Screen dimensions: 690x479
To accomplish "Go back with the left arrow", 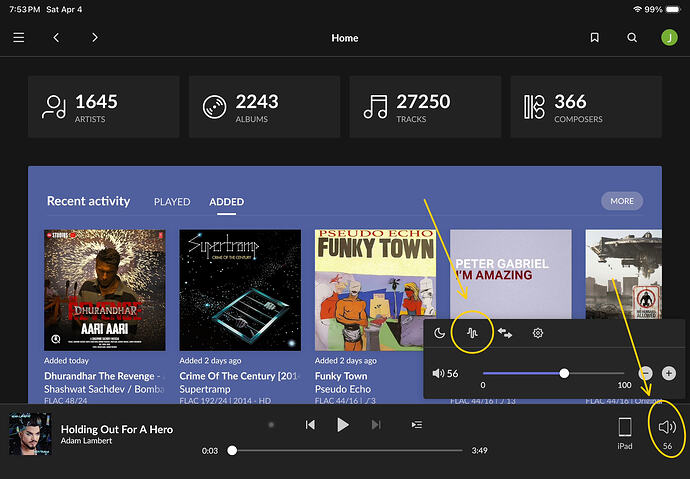I will click(x=56, y=37).
